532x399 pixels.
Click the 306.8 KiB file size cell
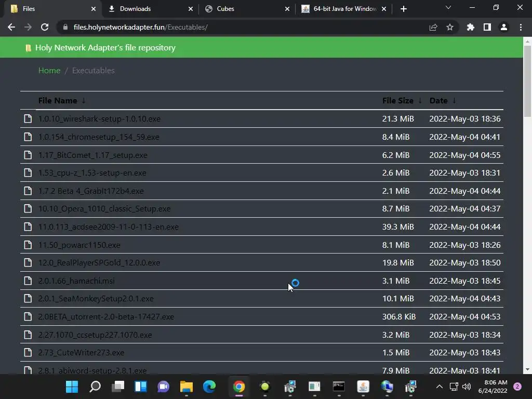(398, 316)
